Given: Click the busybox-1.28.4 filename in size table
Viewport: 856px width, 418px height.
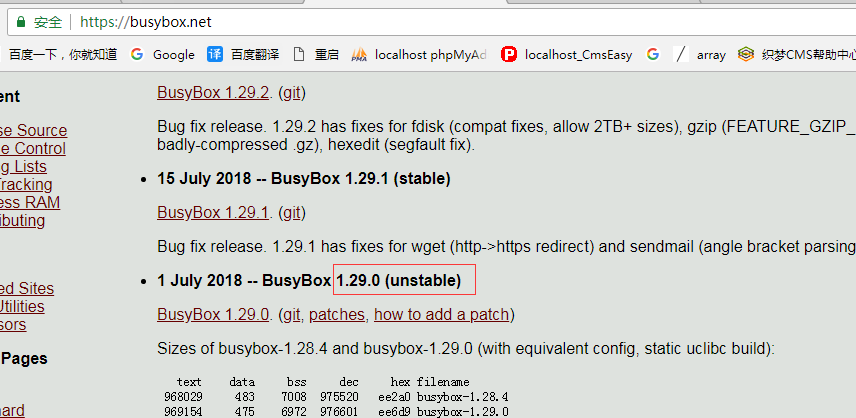Looking at the screenshot, I should [462, 397].
